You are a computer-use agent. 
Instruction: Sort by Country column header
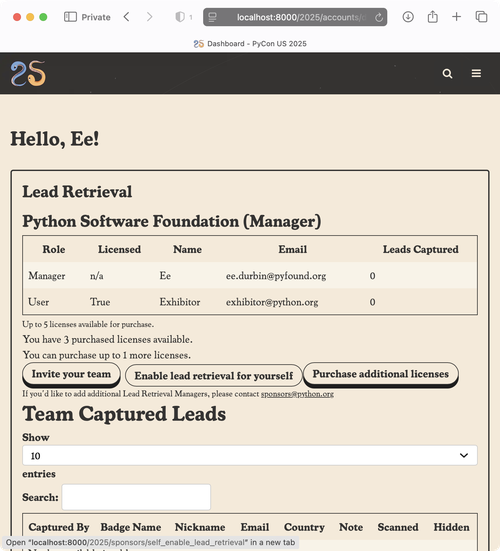304,527
